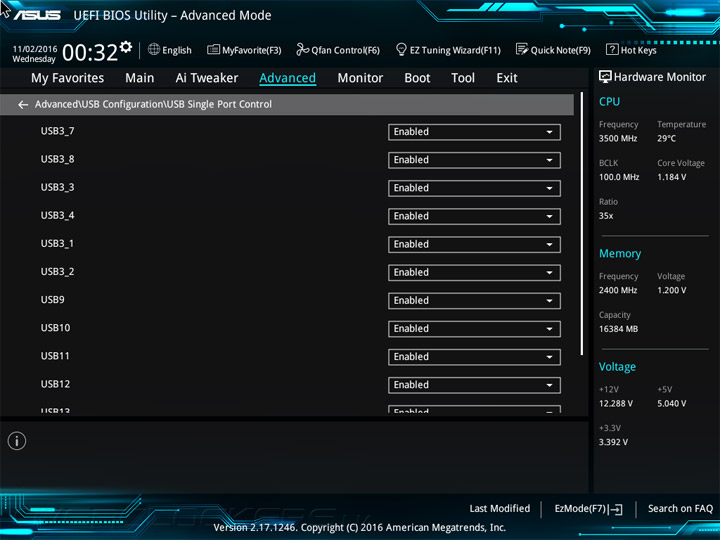720x540 pixels.
Task: Click the CPU temperature value 29°C
Action: coord(666,138)
